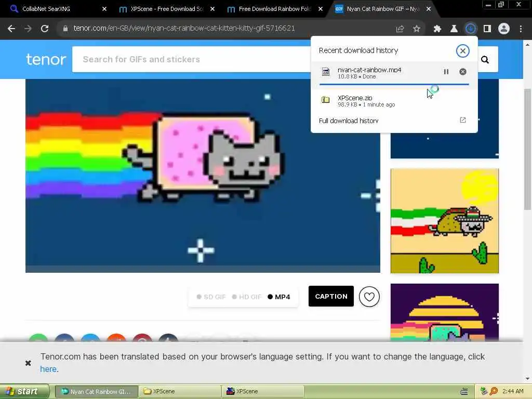Close the Free Download Rainbow Folder tab
This screenshot has height=399, width=532.
tap(321, 9)
